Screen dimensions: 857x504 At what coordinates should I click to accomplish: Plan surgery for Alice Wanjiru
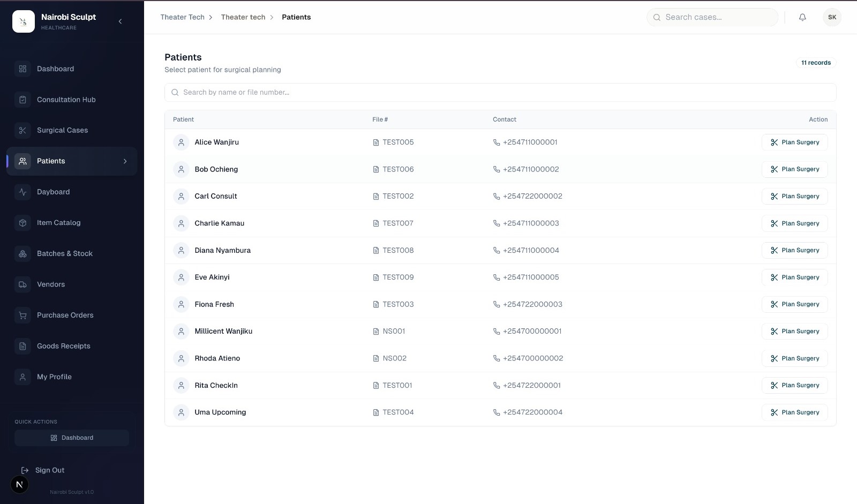[794, 142]
